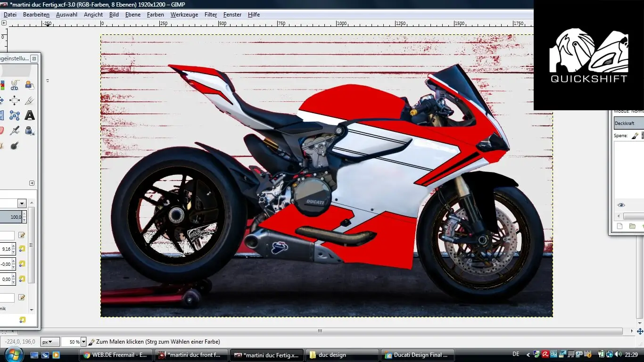Select the Scissors Select tool
The height and width of the screenshot is (362, 644).
(14, 85)
